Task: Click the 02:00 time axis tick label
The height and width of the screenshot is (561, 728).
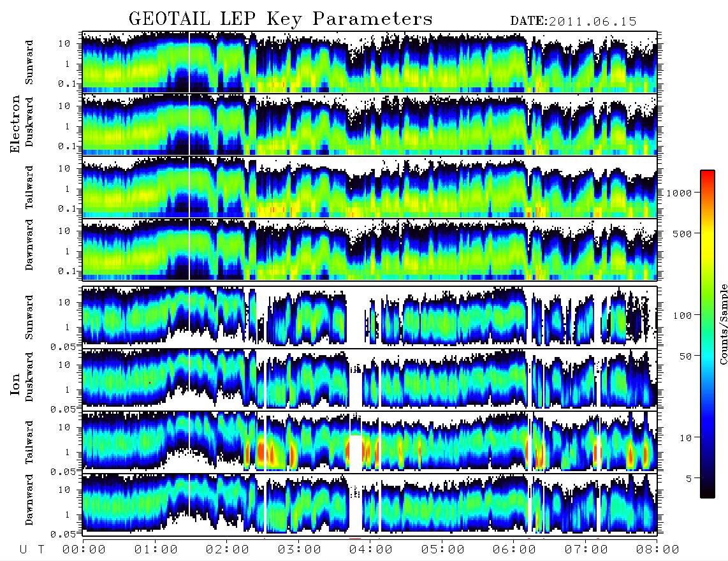Action: [228, 550]
